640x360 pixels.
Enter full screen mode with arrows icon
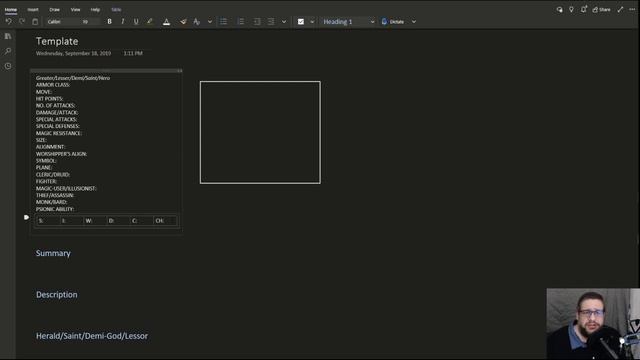pos(620,9)
